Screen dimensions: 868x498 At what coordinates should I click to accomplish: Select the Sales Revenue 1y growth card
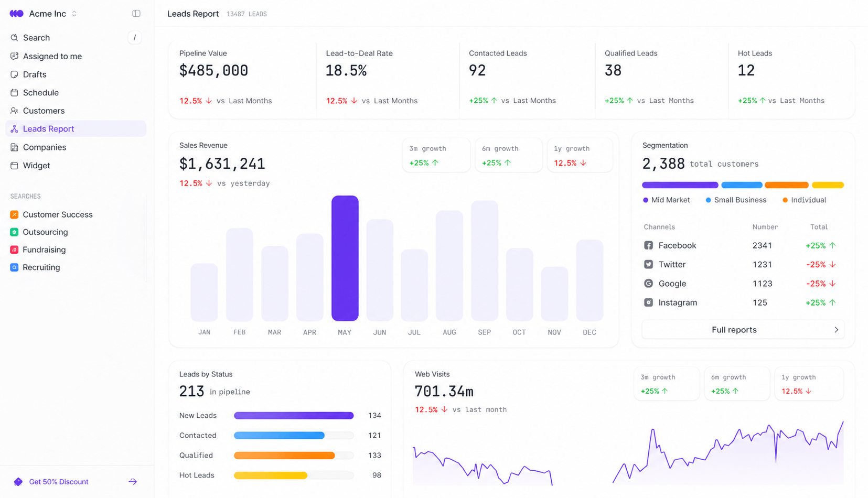point(580,155)
